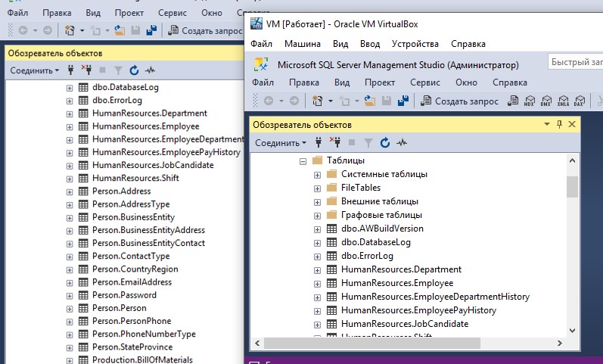Close the VM Object Explorer panel
Viewport: 603px width, 364px height.
click(572, 124)
